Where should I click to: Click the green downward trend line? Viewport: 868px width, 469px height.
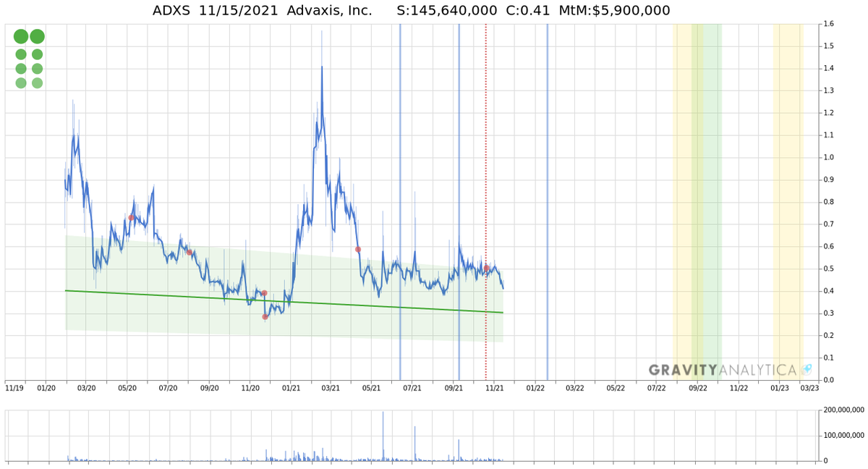tap(284, 301)
